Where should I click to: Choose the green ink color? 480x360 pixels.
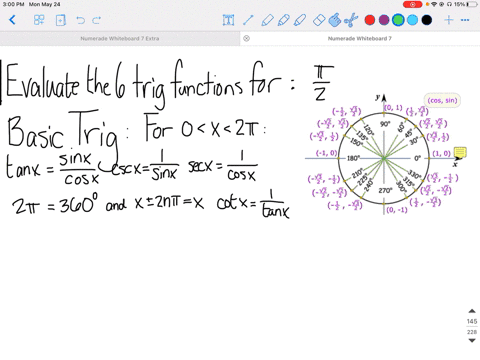pos(398,20)
